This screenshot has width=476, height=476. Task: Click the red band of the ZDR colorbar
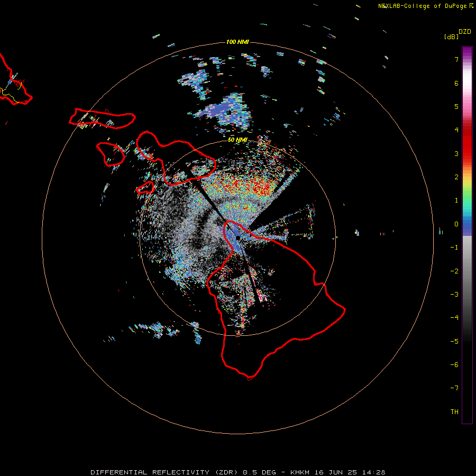pyautogui.click(x=467, y=143)
